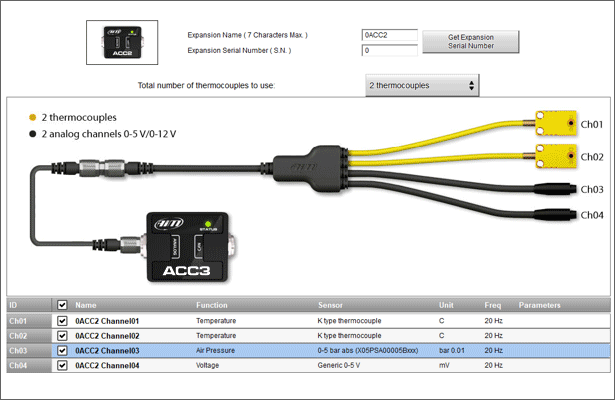Click the green STATUS LED on module

pos(209,223)
